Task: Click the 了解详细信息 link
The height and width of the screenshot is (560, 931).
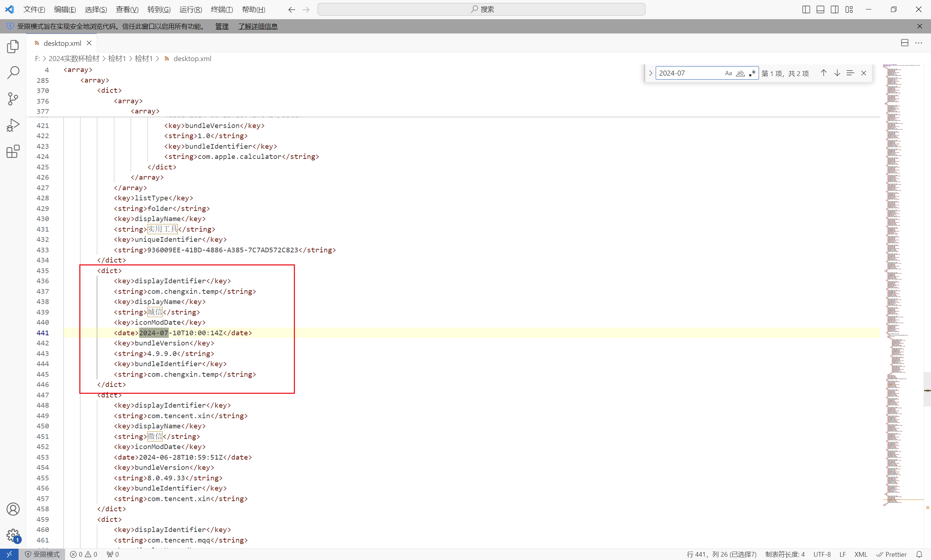Action: pyautogui.click(x=258, y=26)
